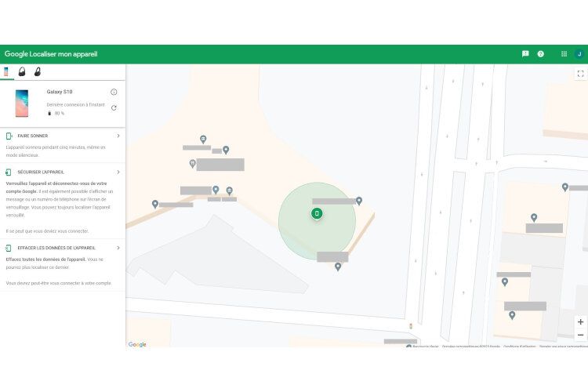Screen dimensions: 588x392
Task: Zoom in on the map with plus
Action: coord(580,322)
